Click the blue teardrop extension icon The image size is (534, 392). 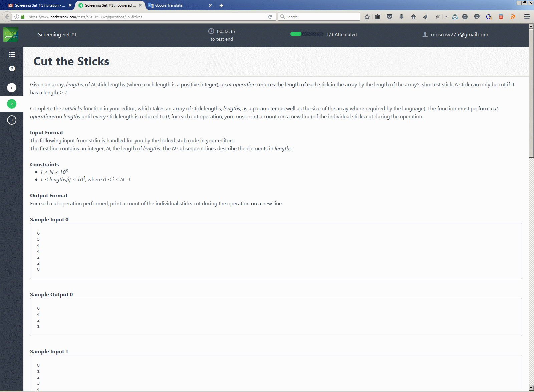[455, 17]
